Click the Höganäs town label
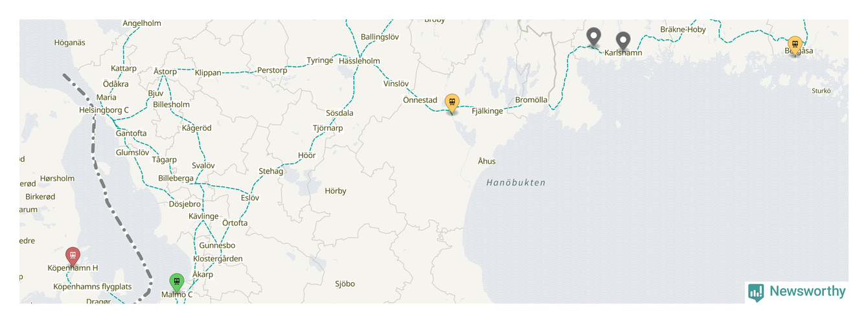868x323 pixels. 70,43
